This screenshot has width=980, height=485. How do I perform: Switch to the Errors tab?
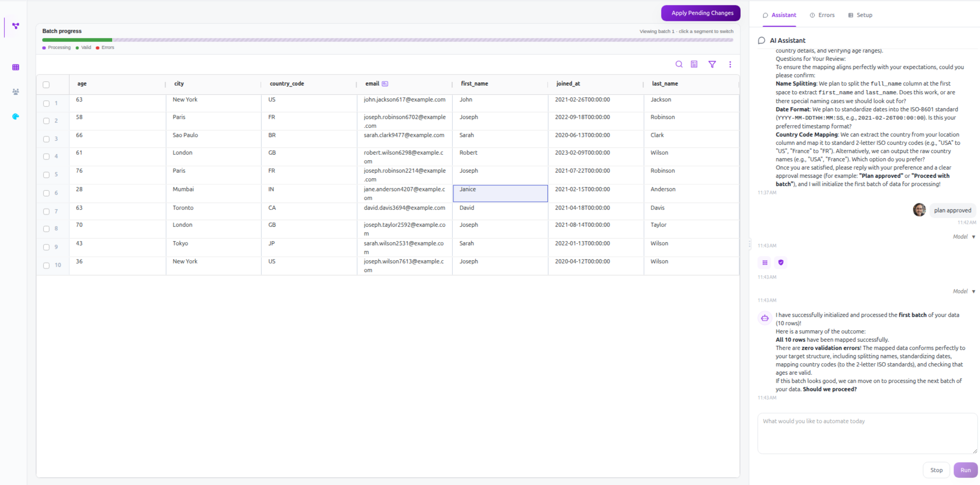point(822,15)
